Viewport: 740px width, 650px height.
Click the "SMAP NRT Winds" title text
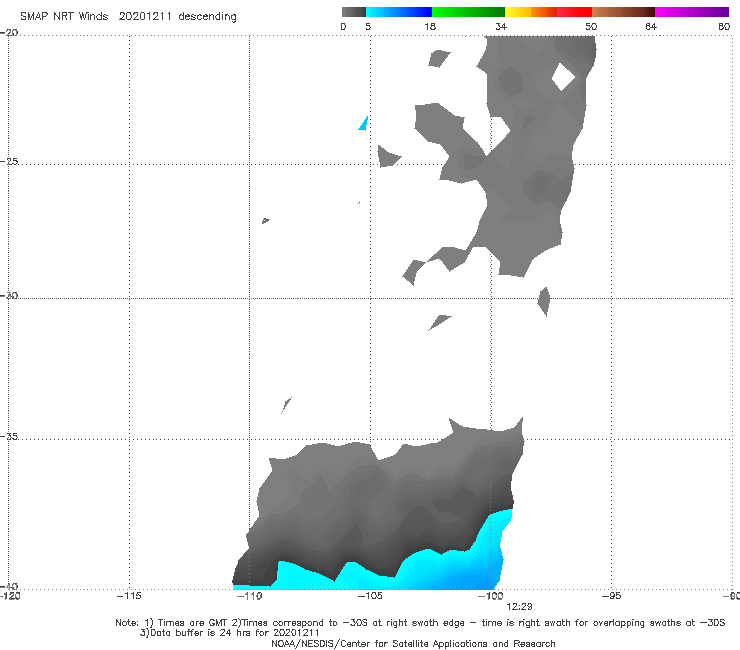(64, 17)
